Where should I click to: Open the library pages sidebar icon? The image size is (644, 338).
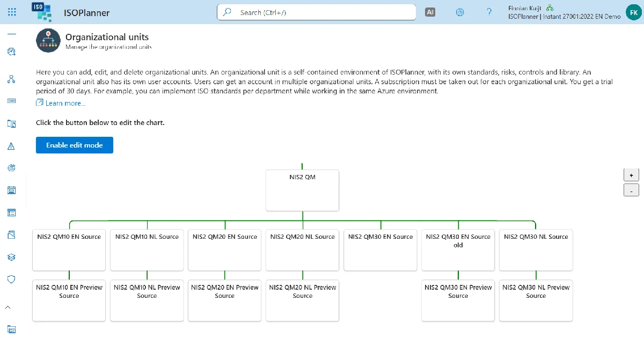(11, 235)
